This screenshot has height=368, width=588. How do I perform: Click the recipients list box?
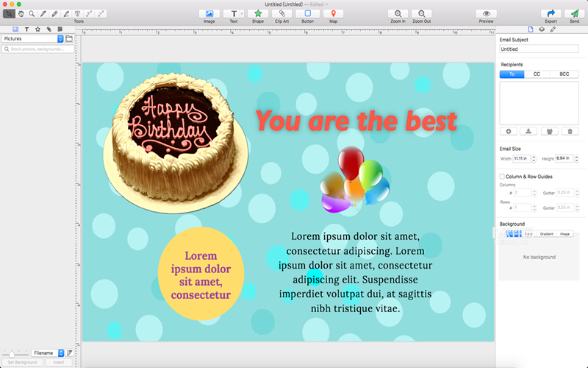(539, 103)
